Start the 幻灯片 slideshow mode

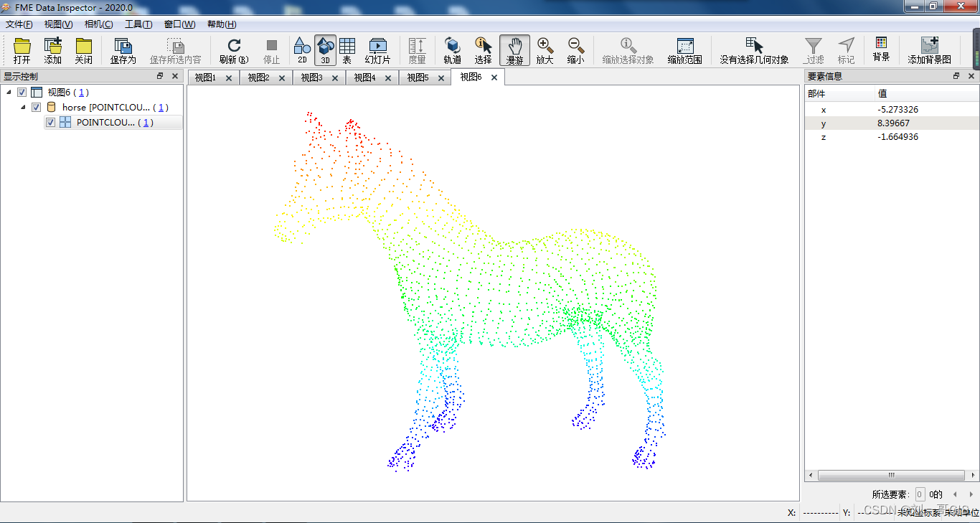click(x=377, y=50)
